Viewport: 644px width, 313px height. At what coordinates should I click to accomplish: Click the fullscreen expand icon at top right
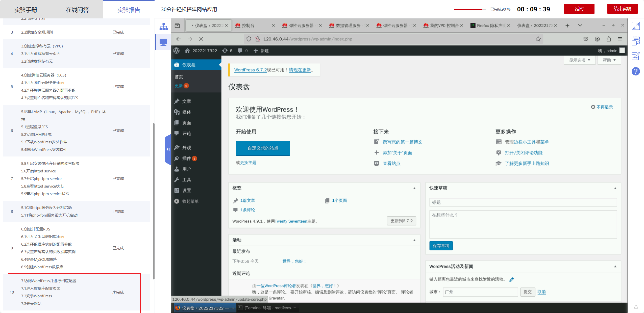635,26
